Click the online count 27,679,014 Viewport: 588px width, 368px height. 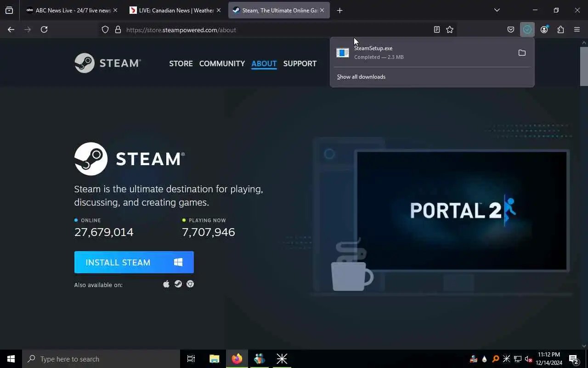click(104, 232)
